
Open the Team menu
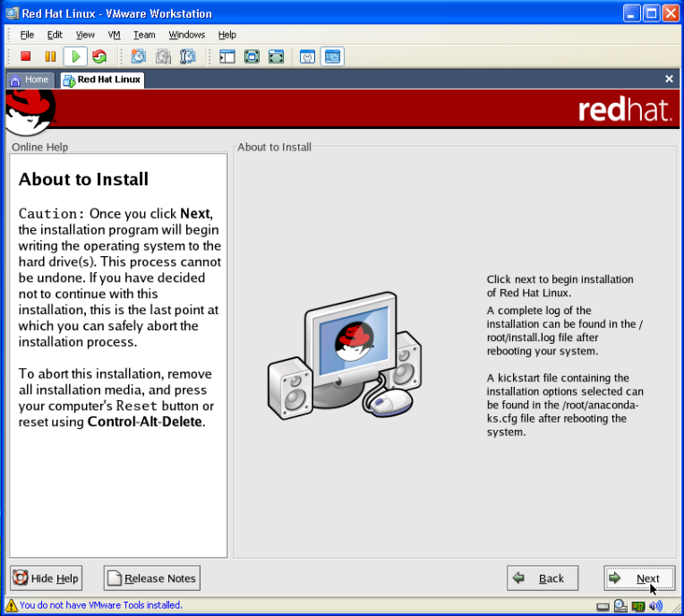[x=144, y=35]
